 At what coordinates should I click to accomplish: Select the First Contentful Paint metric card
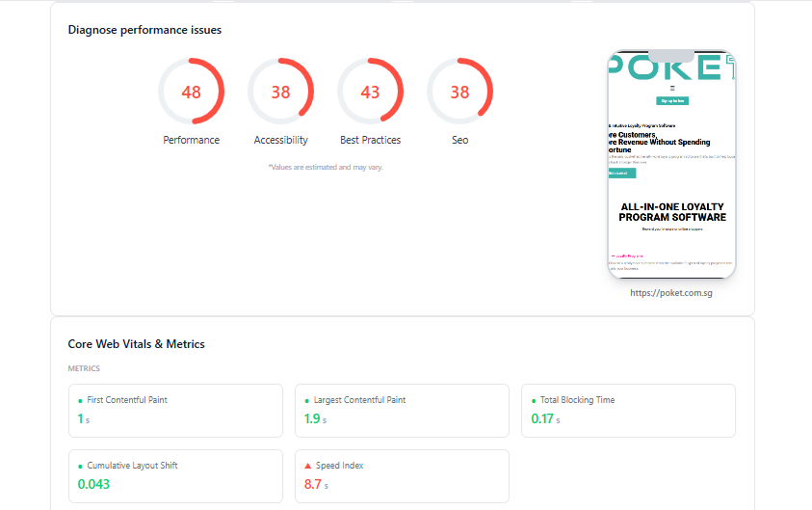(x=175, y=411)
